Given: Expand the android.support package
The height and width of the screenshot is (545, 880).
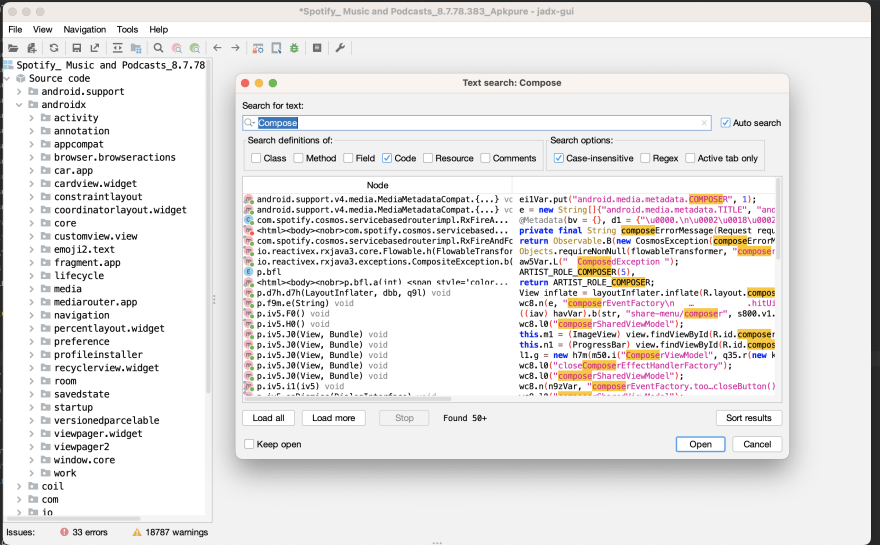Looking at the screenshot, I should point(19,91).
